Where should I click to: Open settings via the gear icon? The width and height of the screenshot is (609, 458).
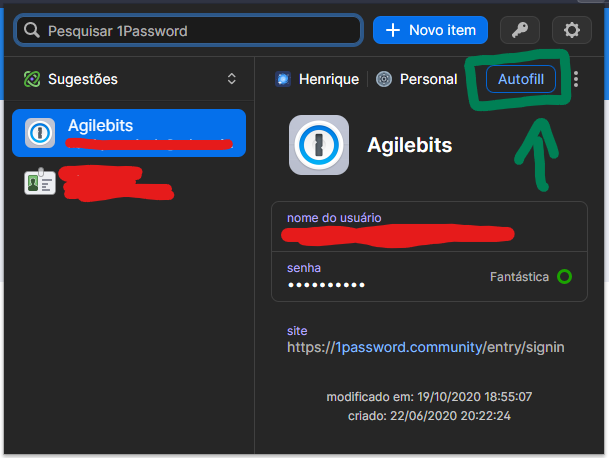click(572, 30)
